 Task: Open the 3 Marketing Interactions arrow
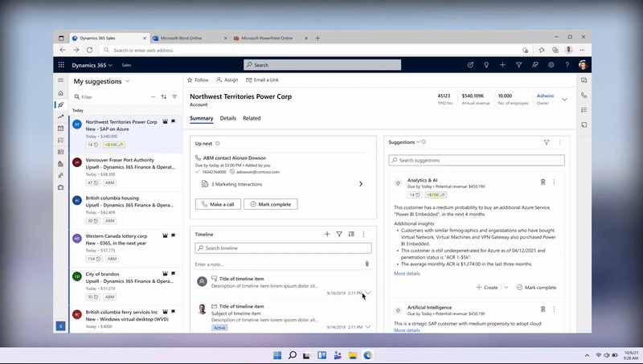[361, 184]
